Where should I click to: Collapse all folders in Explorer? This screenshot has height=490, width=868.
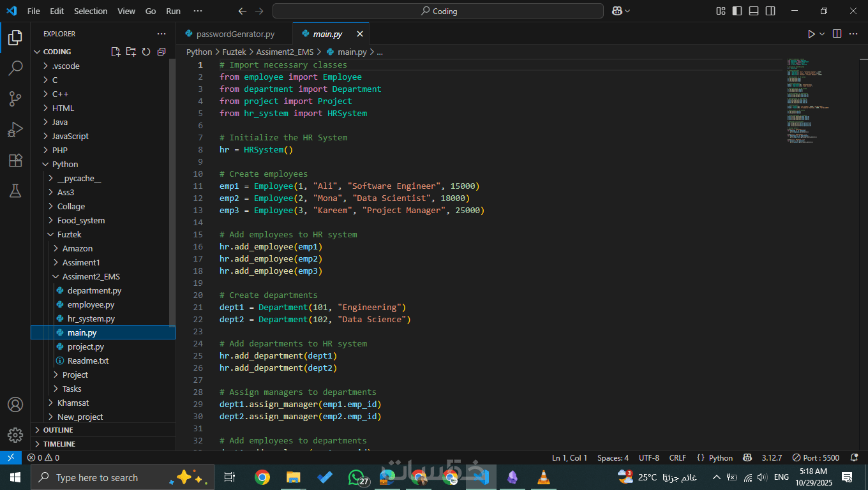click(161, 52)
